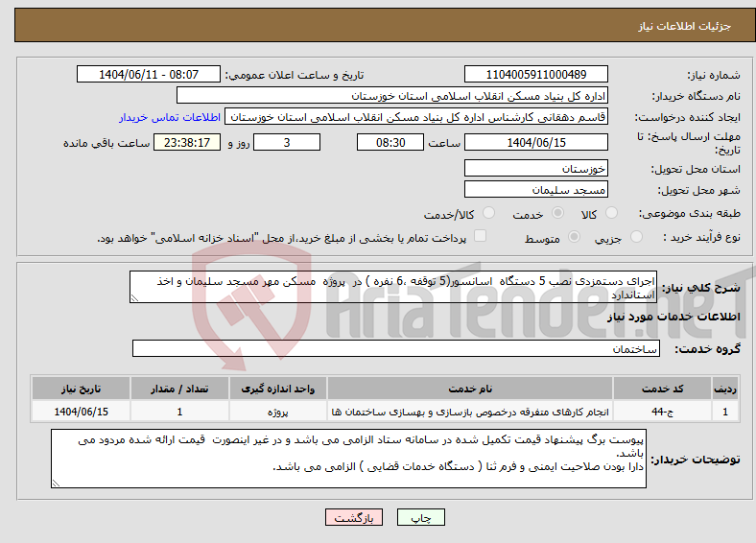756x543 pixels.
Task: Select the متوسط purchase type radio
Action: point(575,236)
